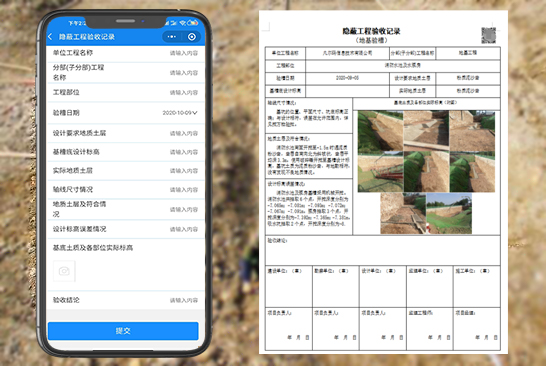Click the 监理工程师 cell in the document
Image resolution: width=546 pixels, height=366 pixels.
point(430,329)
